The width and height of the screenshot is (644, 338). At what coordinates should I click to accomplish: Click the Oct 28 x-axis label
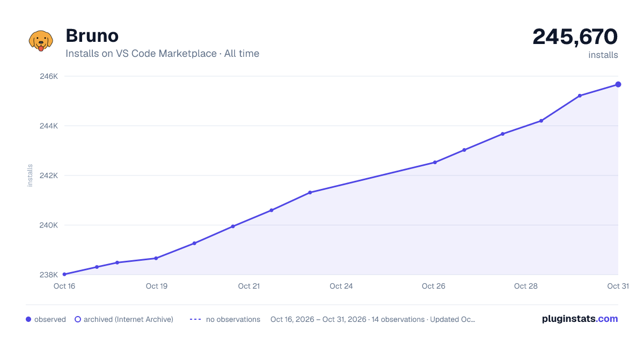(x=526, y=286)
